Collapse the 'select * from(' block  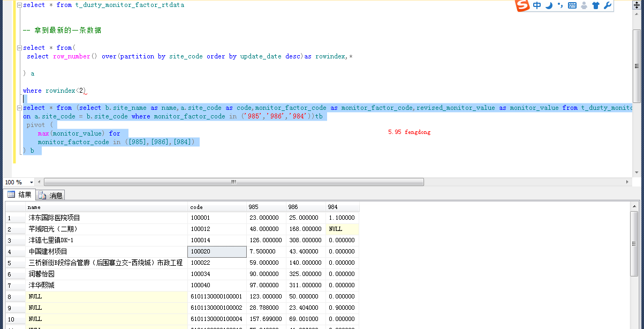(x=19, y=48)
